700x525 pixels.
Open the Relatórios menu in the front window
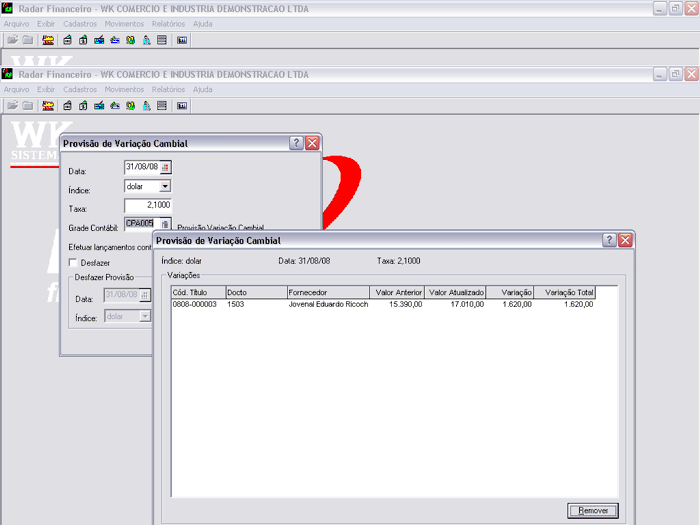point(168,89)
